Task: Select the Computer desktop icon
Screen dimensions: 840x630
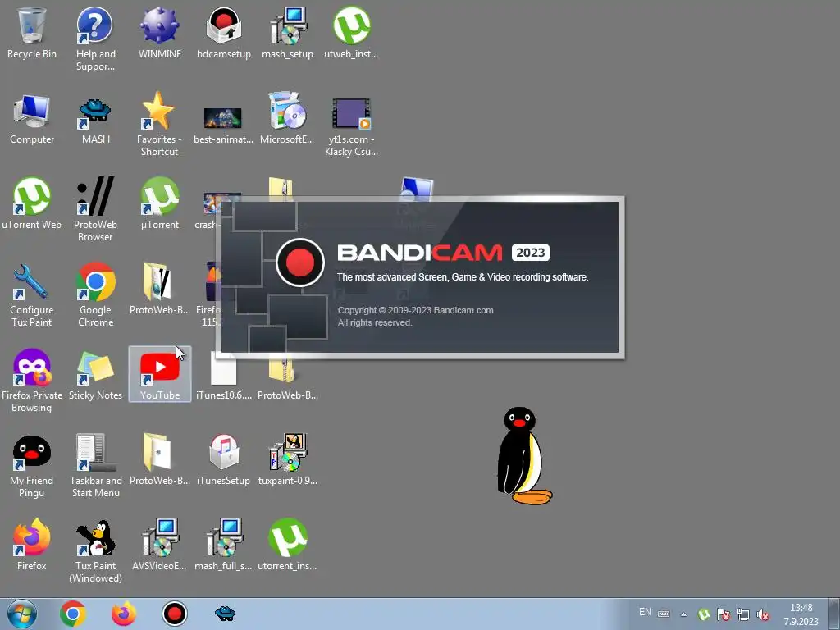Action: 32,119
